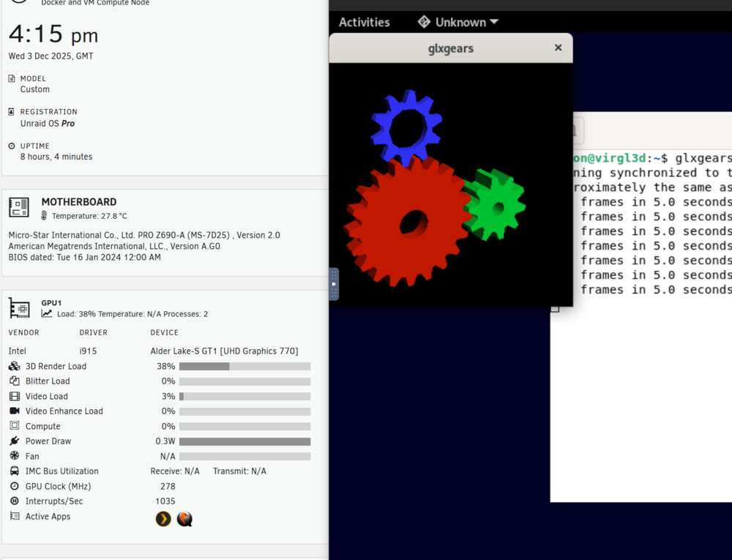Expand the side handle arrow on VM viewer edge
This screenshot has width=732, height=560.
click(x=334, y=284)
